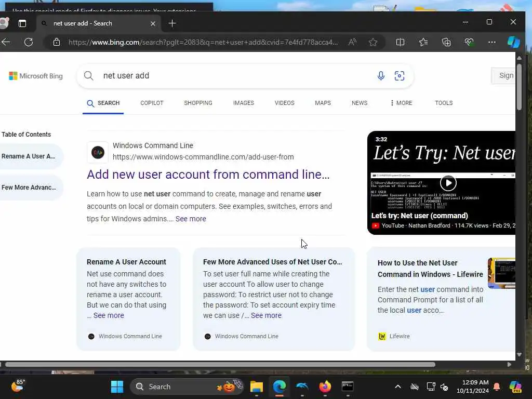This screenshot has width=532, height=399.
Task: Click the Lifewire article thumbnail
Action: [x=501, y=273]
